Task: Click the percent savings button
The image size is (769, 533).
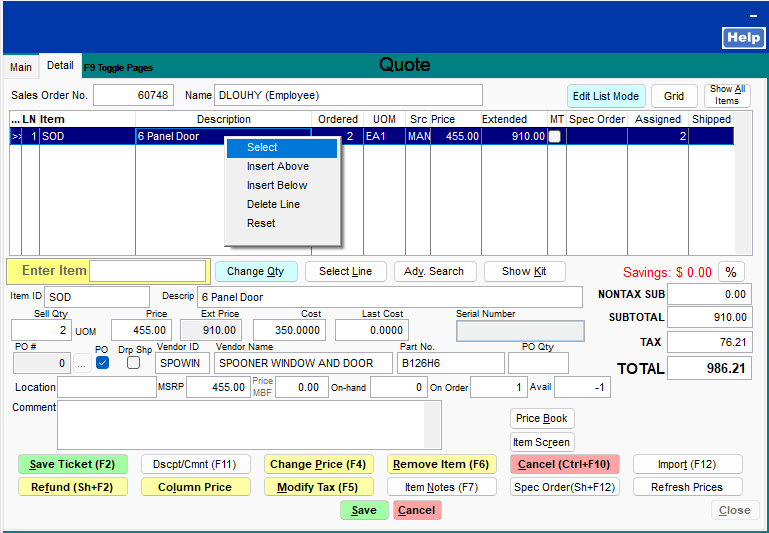Action: click(x=731, y=272)
